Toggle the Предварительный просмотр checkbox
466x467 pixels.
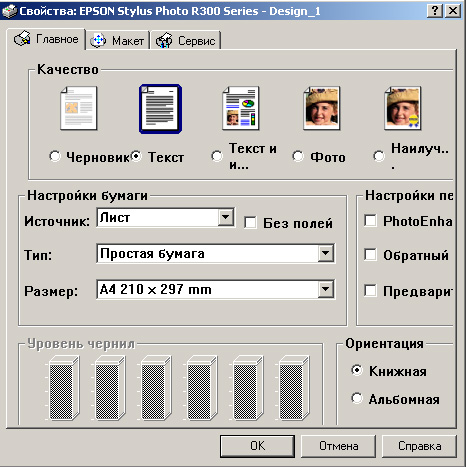click(370, 291)
